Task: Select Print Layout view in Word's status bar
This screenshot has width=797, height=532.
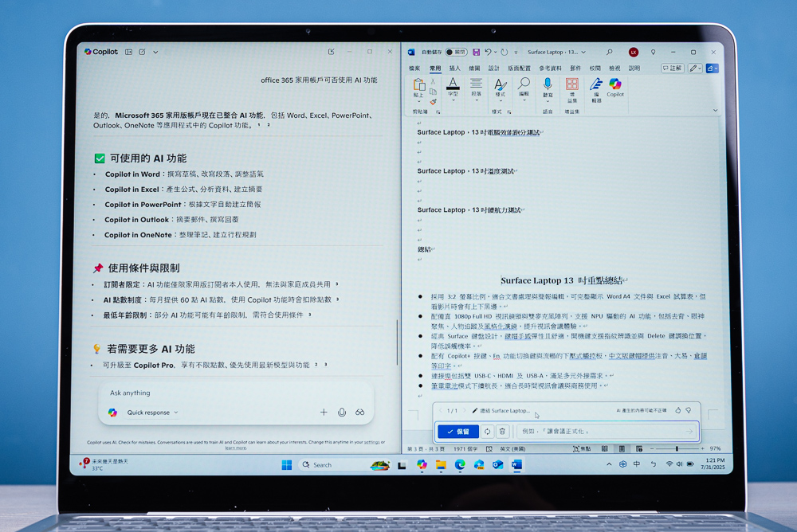Action: (622, 448)
